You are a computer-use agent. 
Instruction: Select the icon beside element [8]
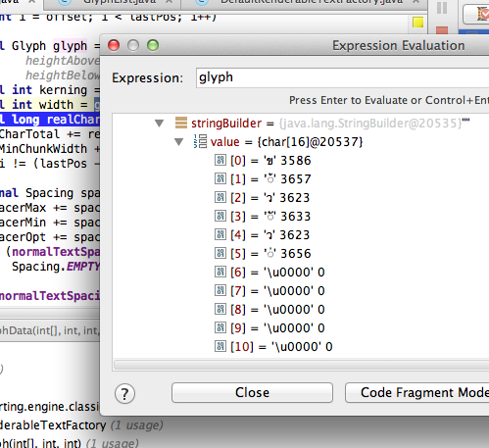[220, 309]
